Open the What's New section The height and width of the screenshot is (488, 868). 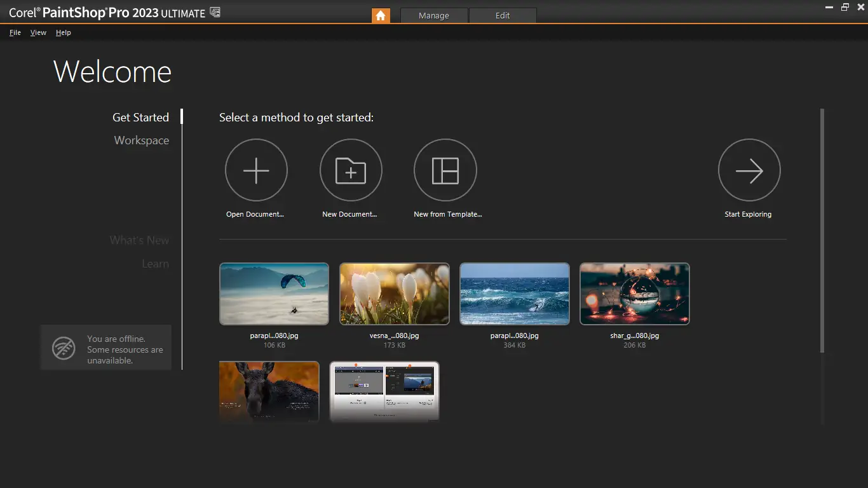tap(139, 240)
